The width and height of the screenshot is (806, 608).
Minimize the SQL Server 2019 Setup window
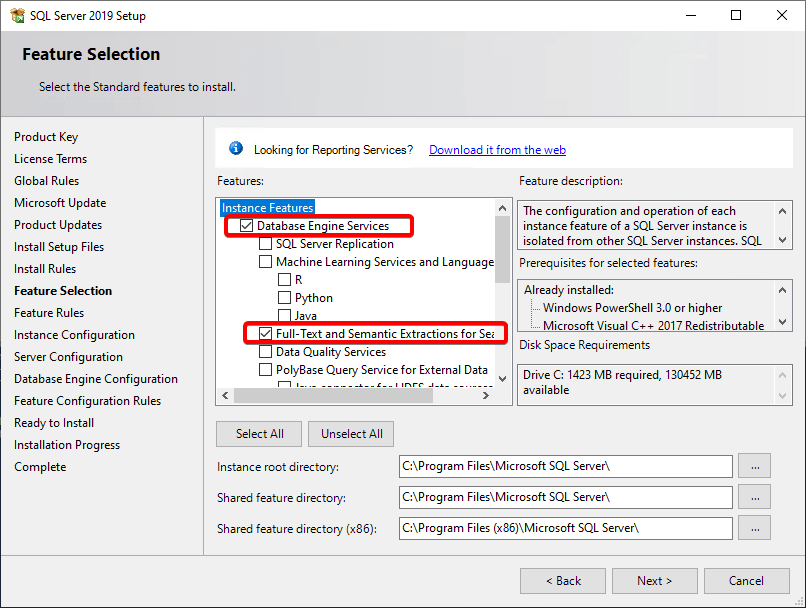[x=691, y=15]
